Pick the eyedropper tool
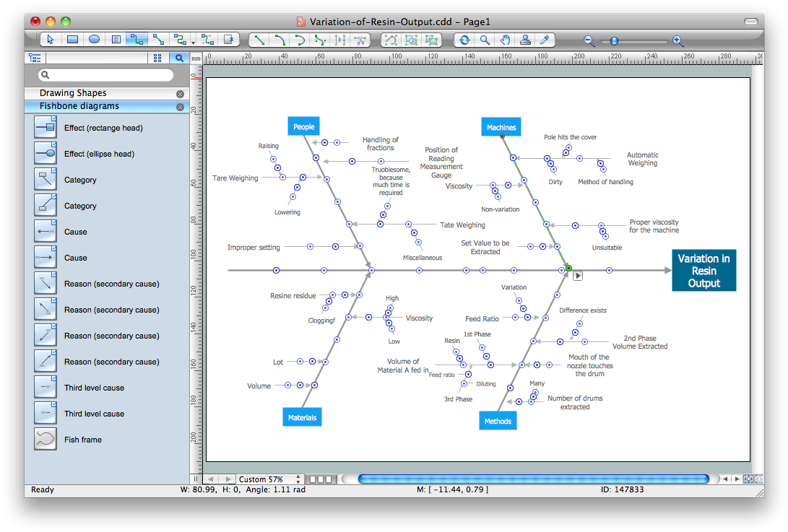Image resolution: width=788 pixels, height=532 pixels. click(x=546, y=40)
